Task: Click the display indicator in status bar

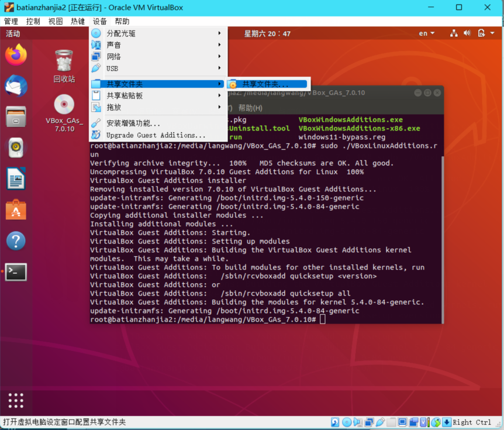Action: point(402,422)
